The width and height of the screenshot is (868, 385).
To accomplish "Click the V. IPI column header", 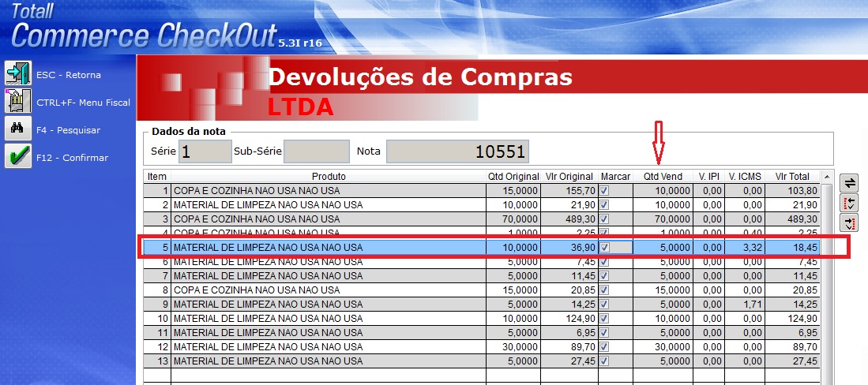I will (708, 177).
